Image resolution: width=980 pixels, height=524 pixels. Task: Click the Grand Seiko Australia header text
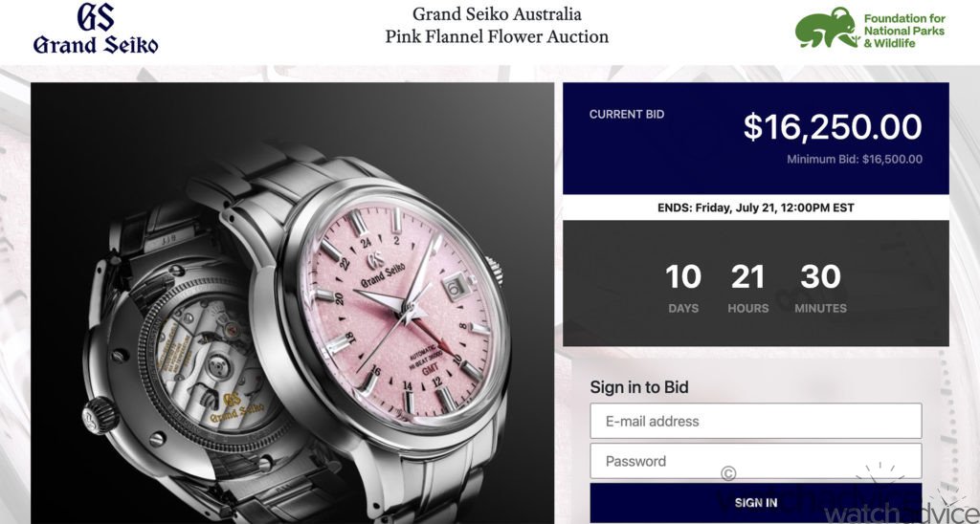pyautogui.click(x=497, y=13)
